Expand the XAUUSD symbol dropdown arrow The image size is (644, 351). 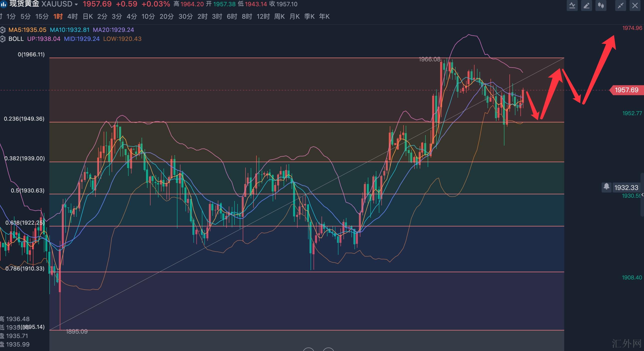pos(76,4)
